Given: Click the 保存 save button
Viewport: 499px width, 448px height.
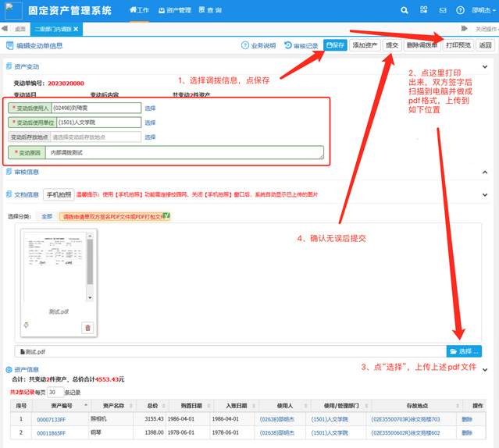Looking at the screenshot, I should click(335, 45).
